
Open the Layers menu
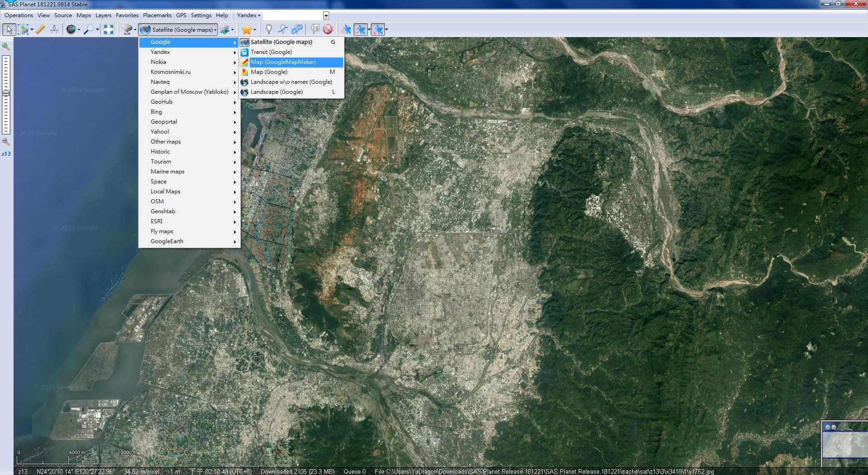[103, 15]
